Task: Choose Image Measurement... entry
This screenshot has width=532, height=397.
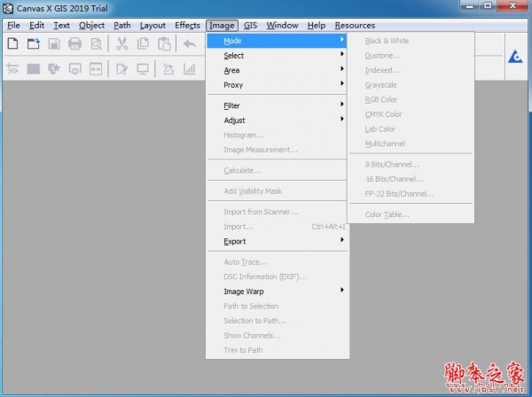Action: click(277, 150)
